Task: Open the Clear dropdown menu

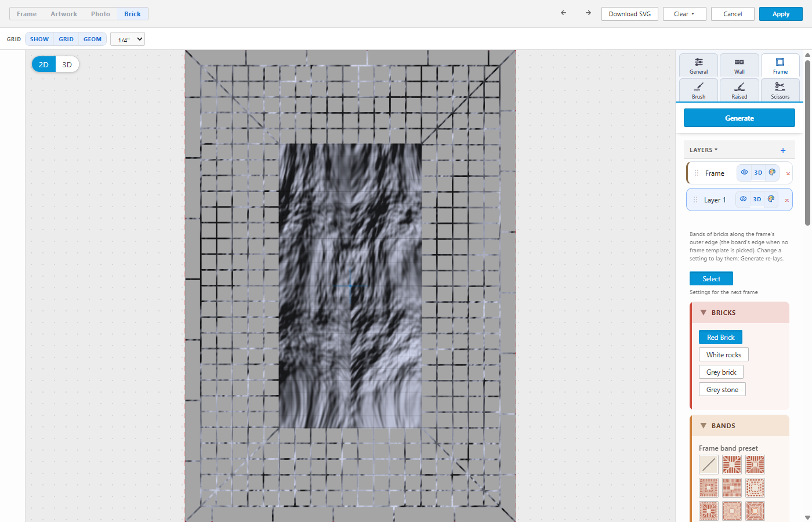Action: tap(684, 14)
